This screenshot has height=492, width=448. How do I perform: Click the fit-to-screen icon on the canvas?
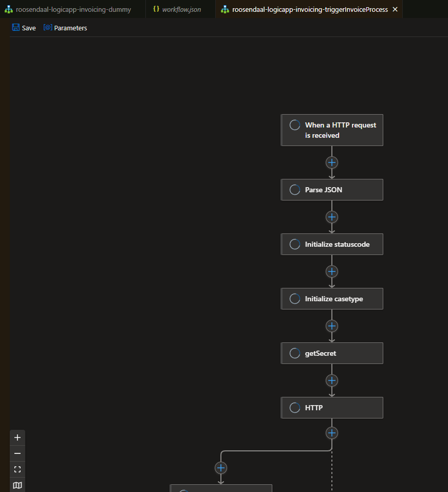pyautogui.click(x=17, y=469)
